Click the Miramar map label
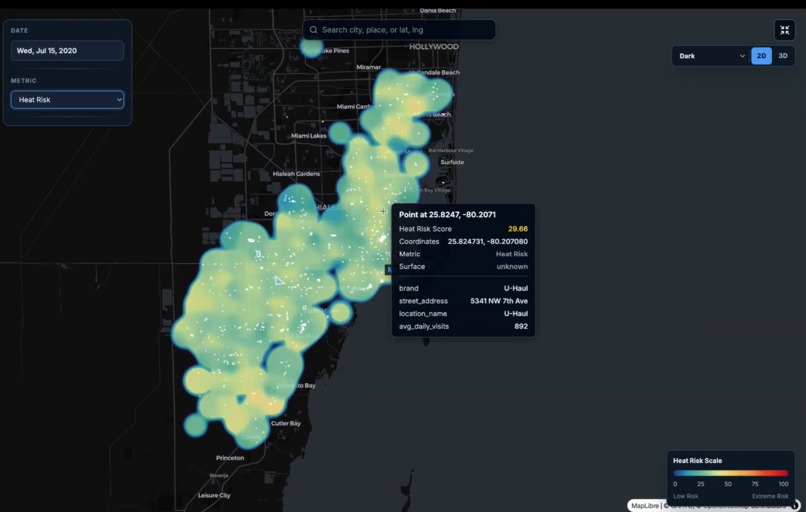This screenshot has height=512, width=806. click(369, 67)
